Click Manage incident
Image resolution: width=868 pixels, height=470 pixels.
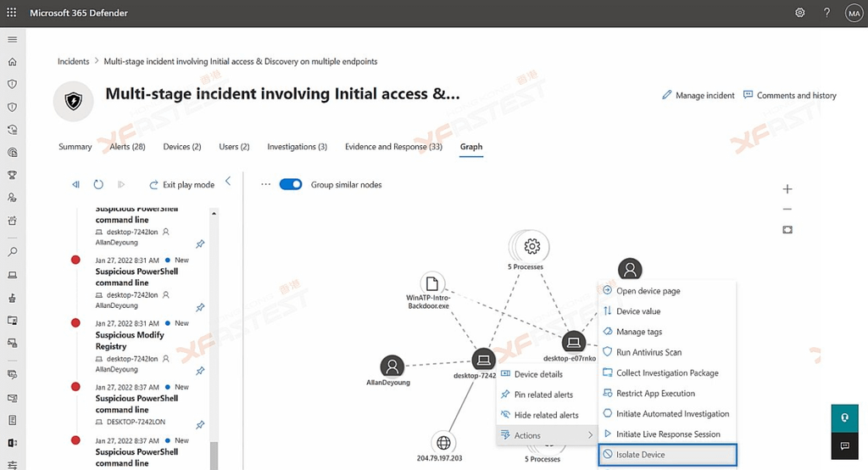click(x=698, y=95)
